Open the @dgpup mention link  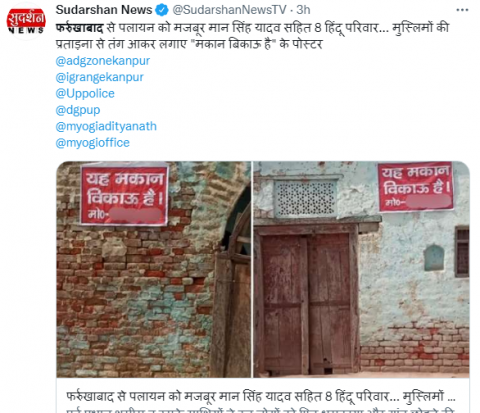pyautogui.click(x=78, y=110)
